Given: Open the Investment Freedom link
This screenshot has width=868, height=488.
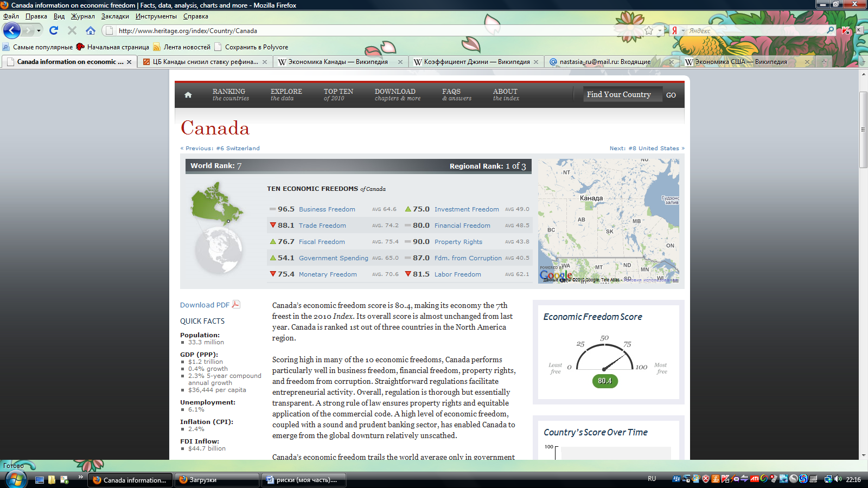Looking at the screenshot, I should (467, 209).
